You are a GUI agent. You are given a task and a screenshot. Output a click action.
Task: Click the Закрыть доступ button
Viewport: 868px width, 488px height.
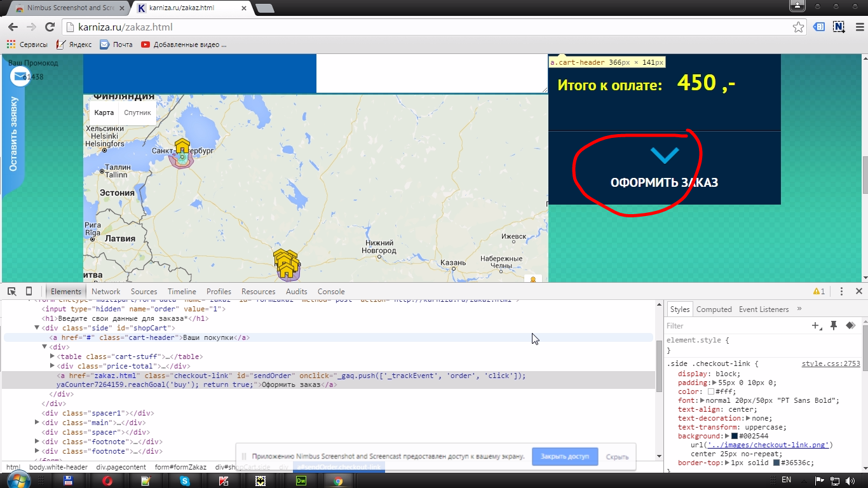(564, 456)
